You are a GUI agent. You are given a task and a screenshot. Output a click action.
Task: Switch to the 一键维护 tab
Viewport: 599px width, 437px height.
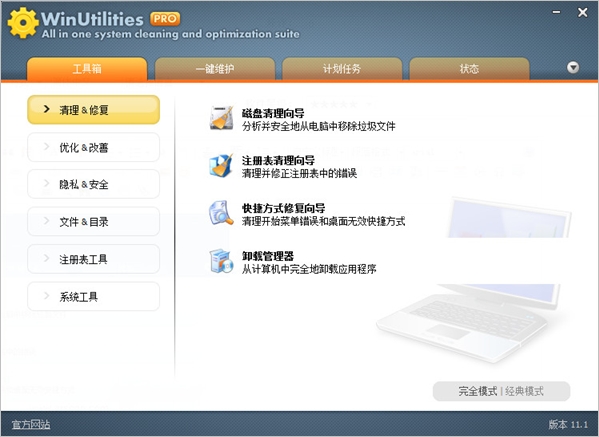215,69
